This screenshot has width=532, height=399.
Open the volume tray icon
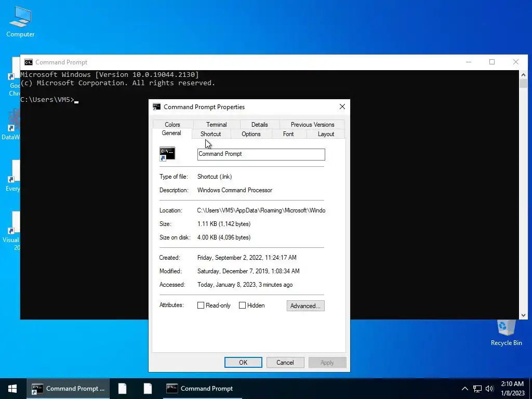point(489,389)
